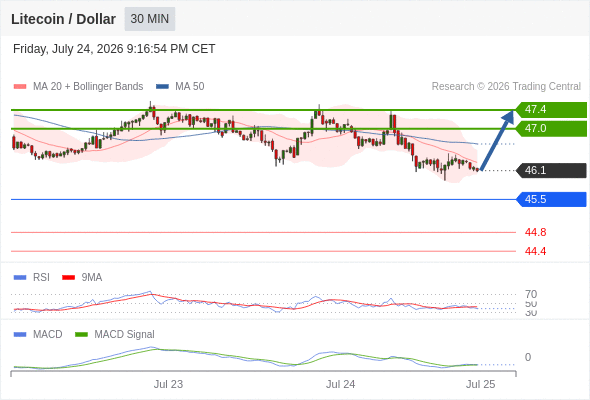Select the MA 20 + Bollinger Bands legend swatch
This screenshot has height=400, width=590.
[20, 87]
